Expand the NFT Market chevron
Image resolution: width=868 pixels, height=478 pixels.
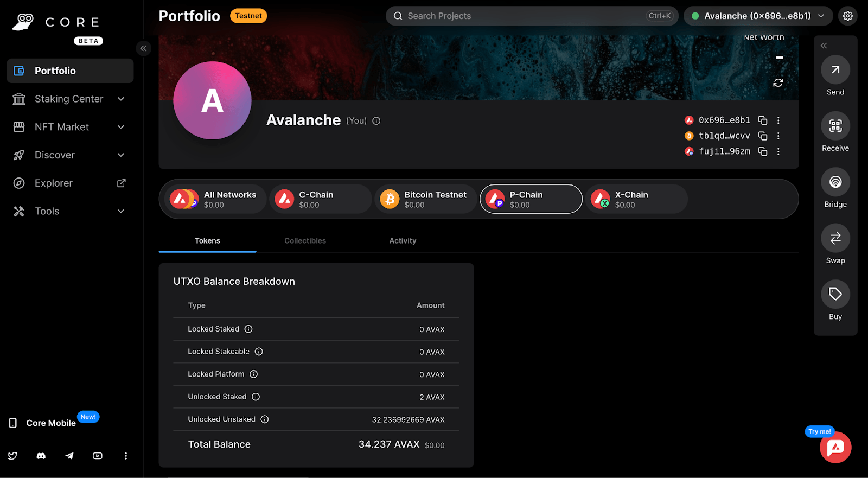tap(121, 127)
